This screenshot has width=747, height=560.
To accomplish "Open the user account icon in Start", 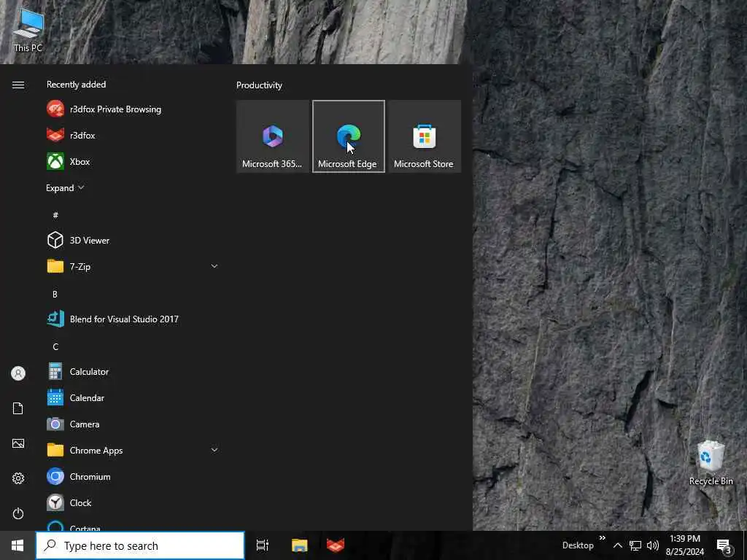I will (18, 373).
